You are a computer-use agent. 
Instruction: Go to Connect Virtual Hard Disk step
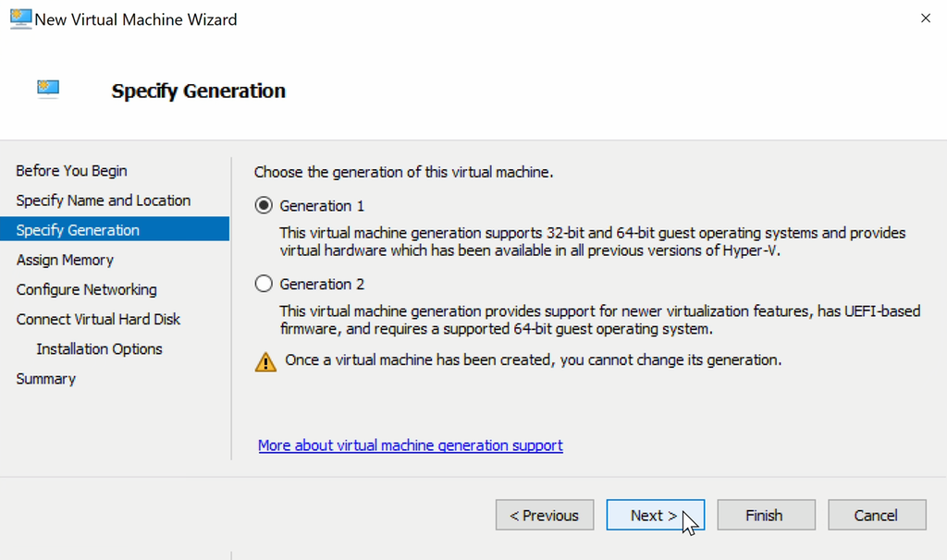pyautogui.click(x=98, y=319)
